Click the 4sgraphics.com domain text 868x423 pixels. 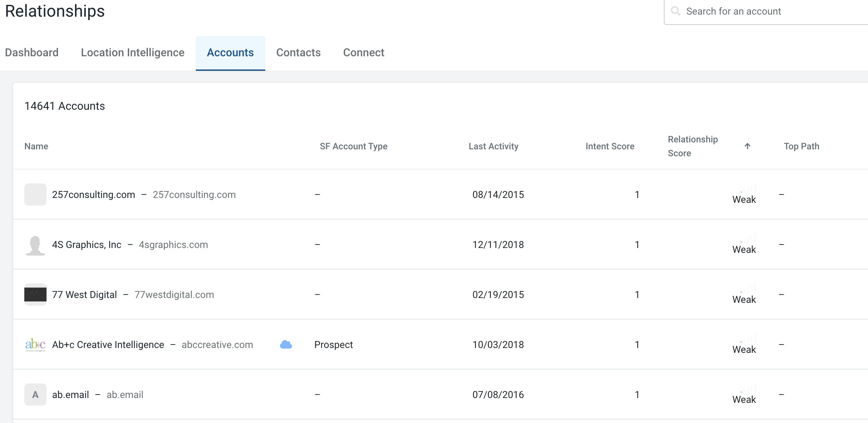coord(173,245)
